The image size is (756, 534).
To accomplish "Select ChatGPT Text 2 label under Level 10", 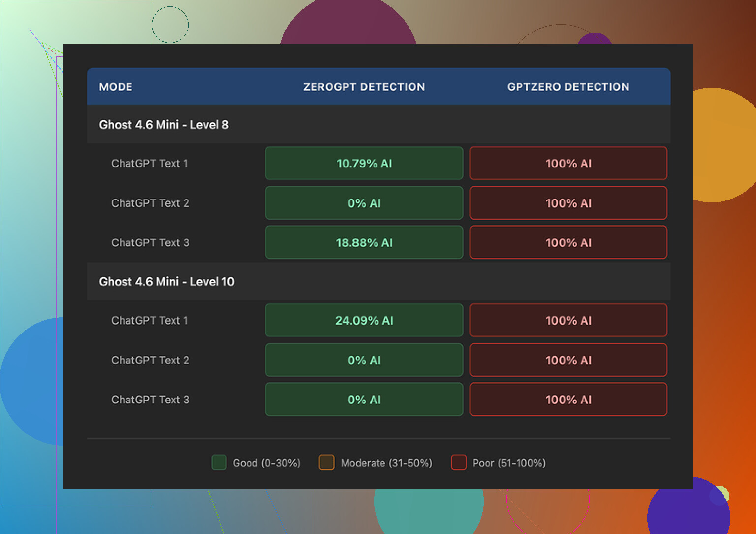I will coord(150,360).
